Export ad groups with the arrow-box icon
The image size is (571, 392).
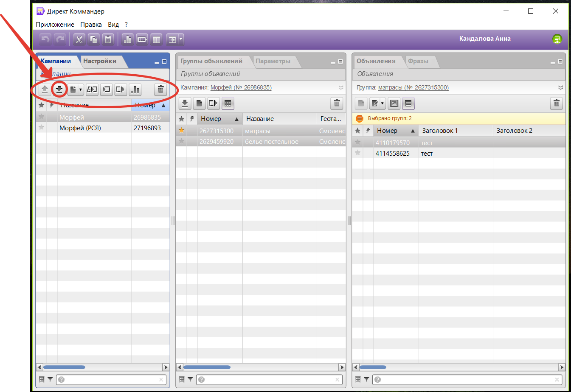(x=214, y=104)
